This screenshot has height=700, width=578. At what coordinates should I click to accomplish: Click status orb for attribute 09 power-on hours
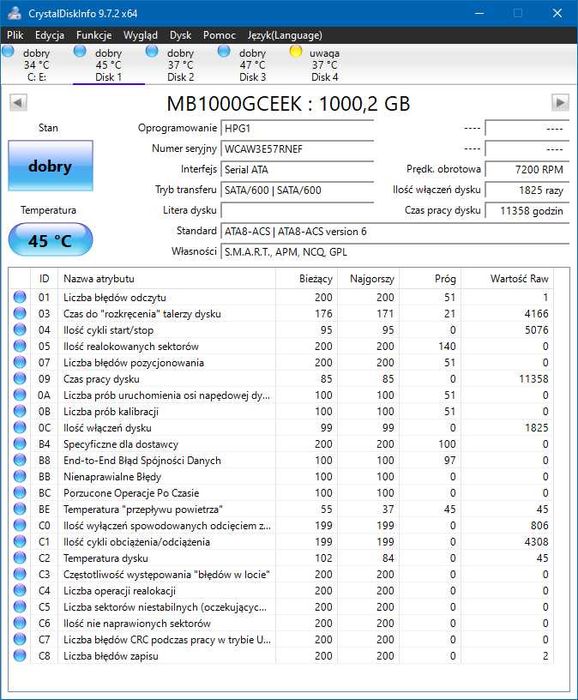point(20,379)
